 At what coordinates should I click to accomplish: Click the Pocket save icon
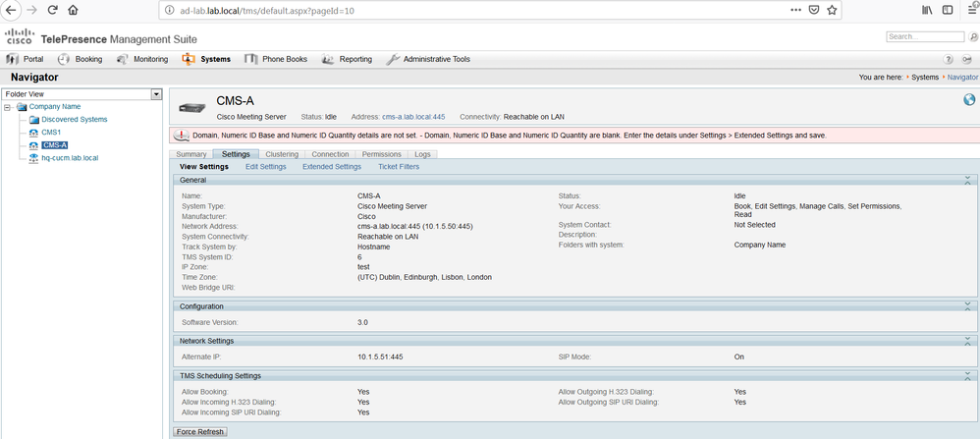point(814,10)
